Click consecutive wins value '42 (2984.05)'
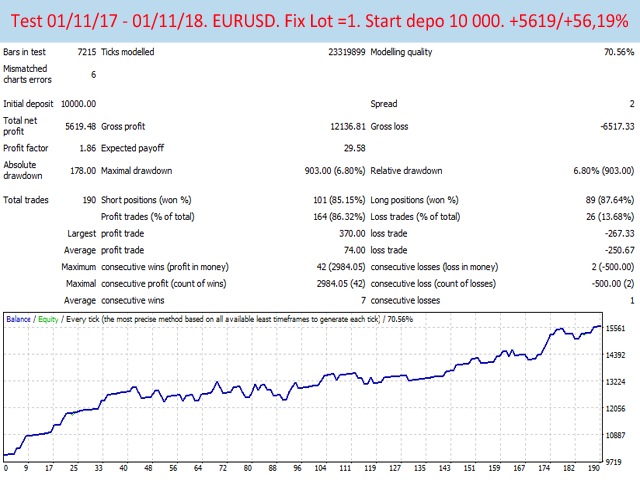This screenshot has height=480, width=640. point(341,267)
